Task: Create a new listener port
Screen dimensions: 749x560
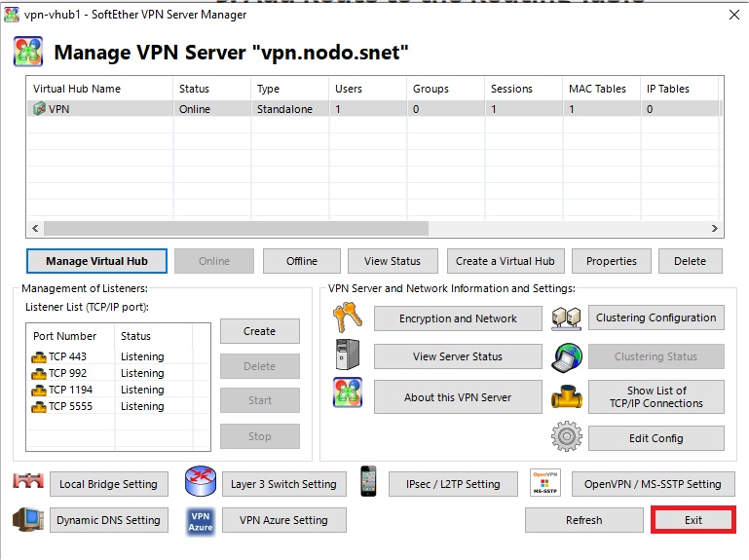Action: pyautogui.click(x=260, y=331)
